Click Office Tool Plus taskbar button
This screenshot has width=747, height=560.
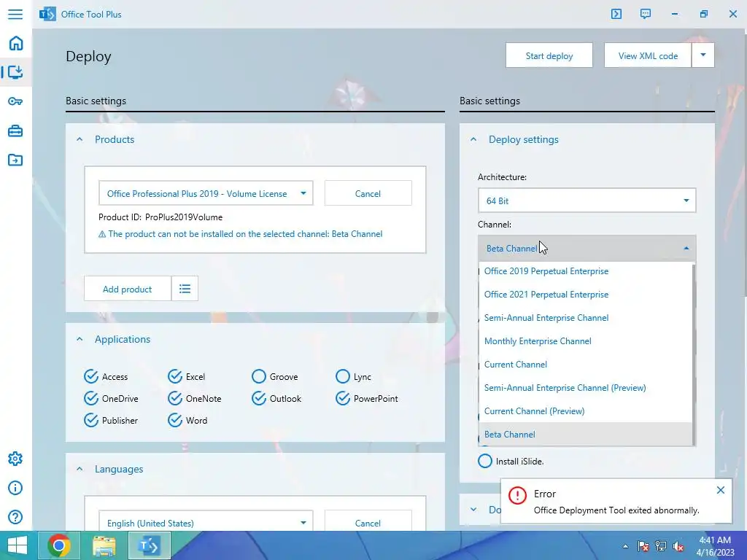click(x=149, y=545)
